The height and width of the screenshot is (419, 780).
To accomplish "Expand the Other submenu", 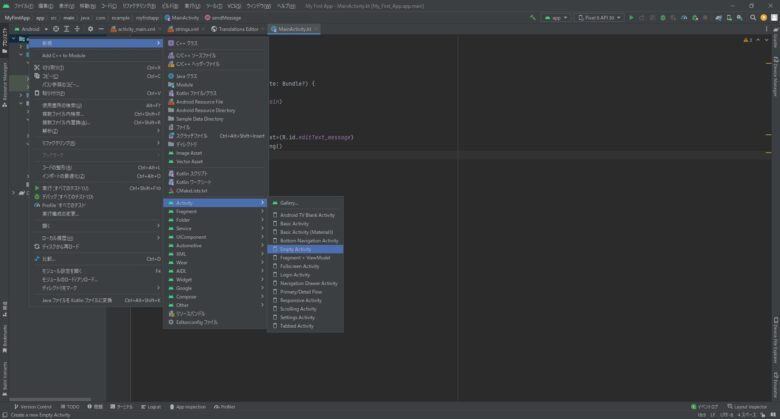I will (215, 305).
